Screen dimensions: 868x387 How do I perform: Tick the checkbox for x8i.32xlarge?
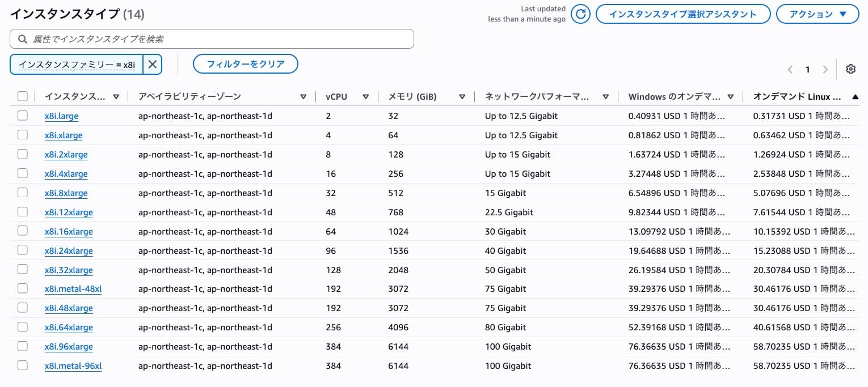[x=22, y=270]
